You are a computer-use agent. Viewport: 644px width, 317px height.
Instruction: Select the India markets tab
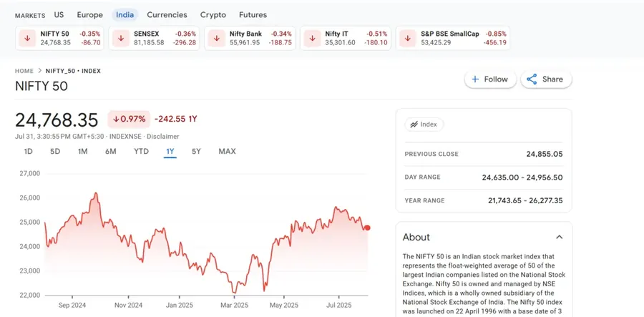pos(125,15)
